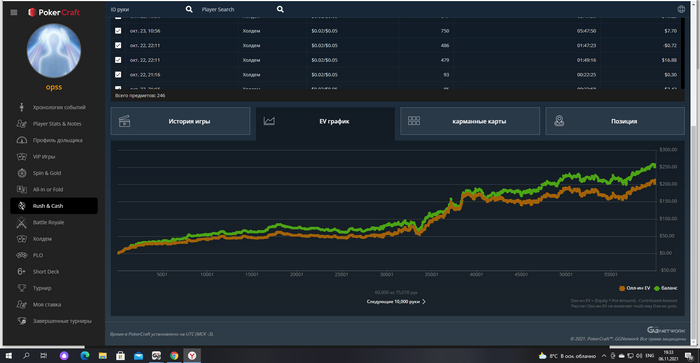The width and height of the screenshot is (700, 363).
Task: Click the Spin & Gold icon
Action: [x=21, y=173]
